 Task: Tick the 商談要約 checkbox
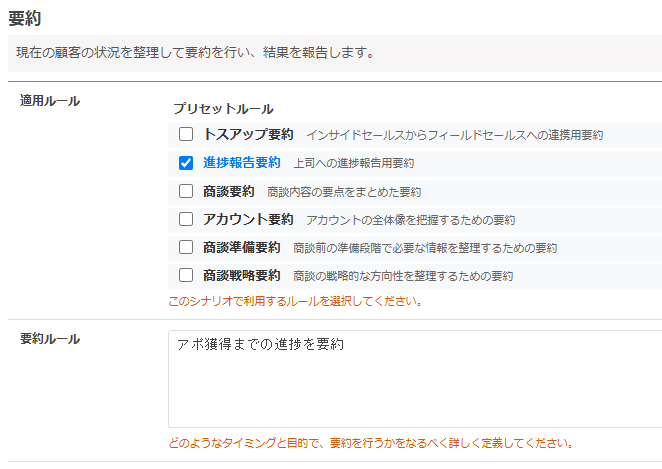click(x=186, y=191)
